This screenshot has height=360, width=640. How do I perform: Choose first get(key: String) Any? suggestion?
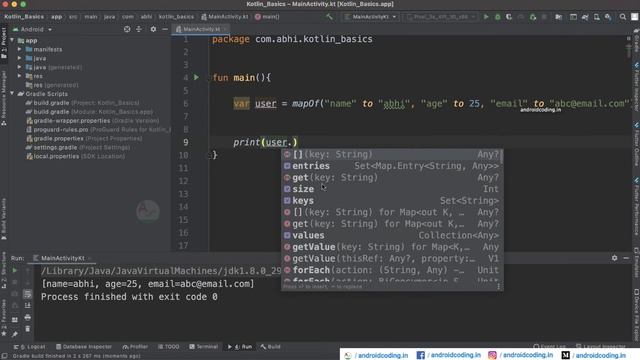[392, 178]
